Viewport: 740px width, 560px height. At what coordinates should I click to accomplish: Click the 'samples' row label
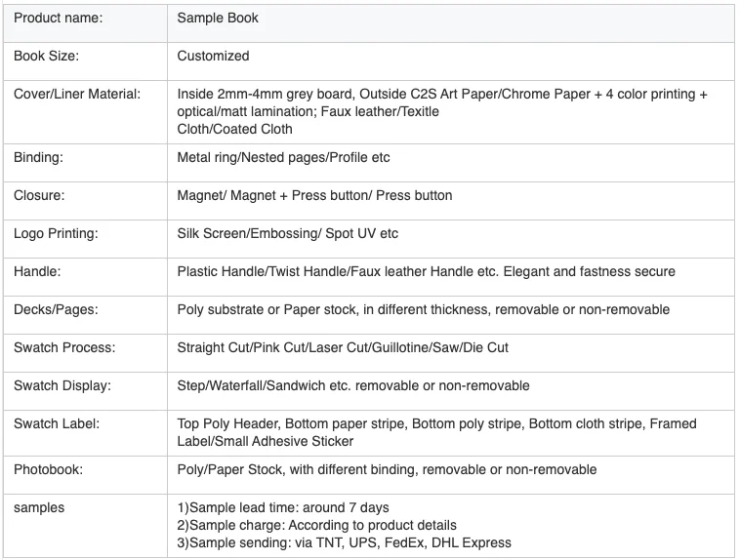(39, 507)
